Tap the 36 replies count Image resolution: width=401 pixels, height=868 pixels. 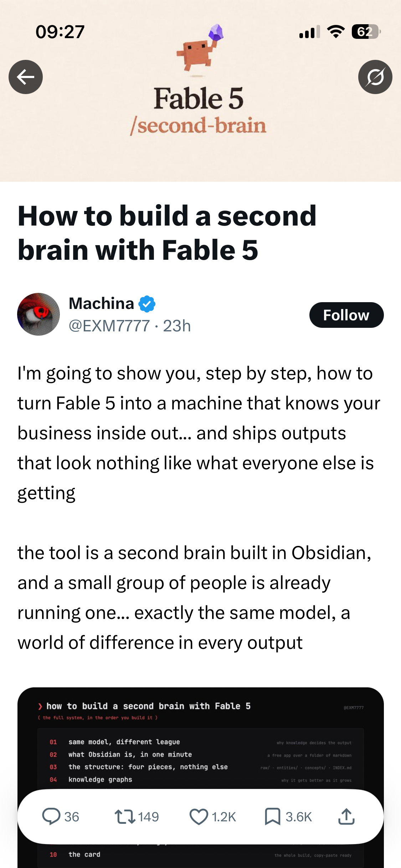click(x=72, y=817)
